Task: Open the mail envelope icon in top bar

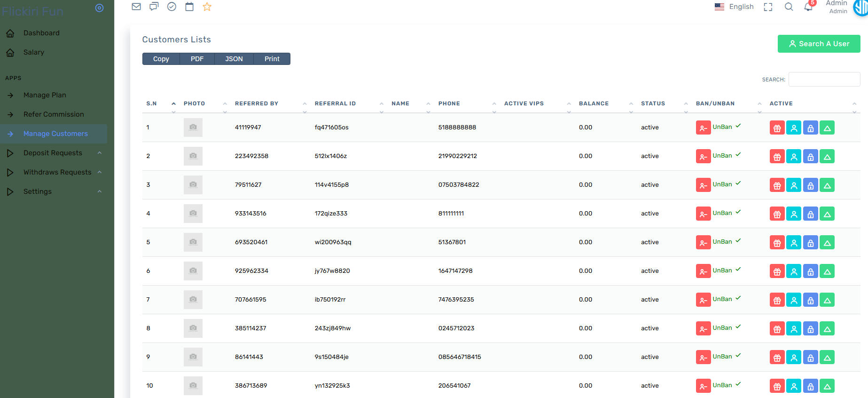Action: pyautogui.click(x=136, y=7)
